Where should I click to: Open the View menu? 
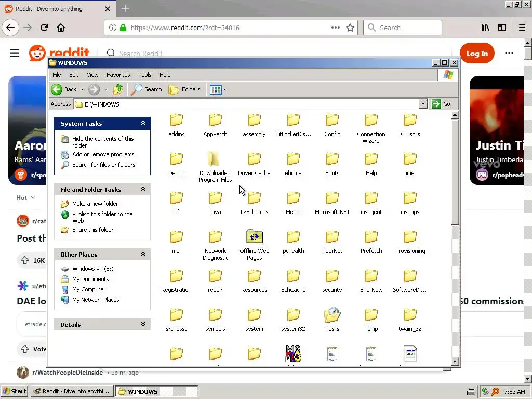point(92,75)
